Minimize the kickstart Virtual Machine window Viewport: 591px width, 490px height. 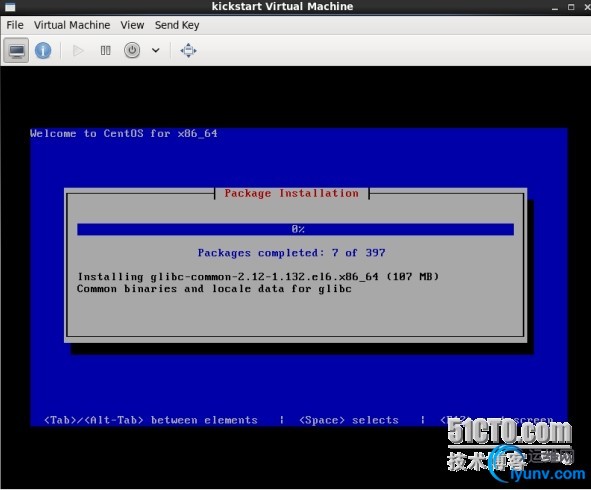pos(555,8)
